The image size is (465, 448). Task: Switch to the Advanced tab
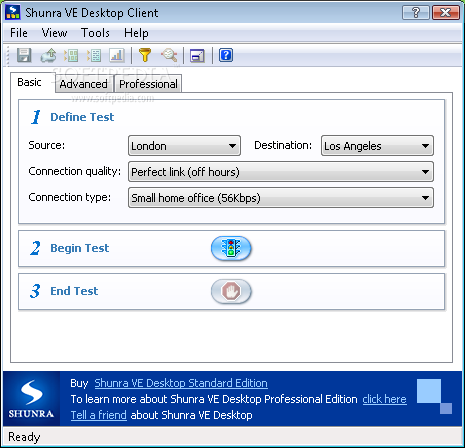(84, 84)
